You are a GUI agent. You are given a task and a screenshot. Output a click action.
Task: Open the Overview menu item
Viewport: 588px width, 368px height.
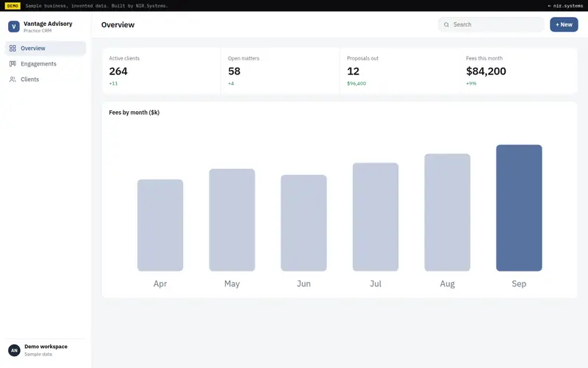coord(46,49)
